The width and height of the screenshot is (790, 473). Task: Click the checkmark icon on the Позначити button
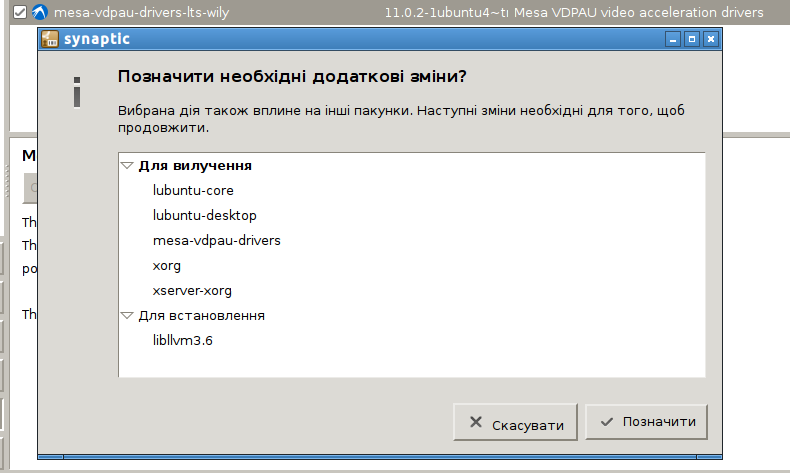click(606, 422)
